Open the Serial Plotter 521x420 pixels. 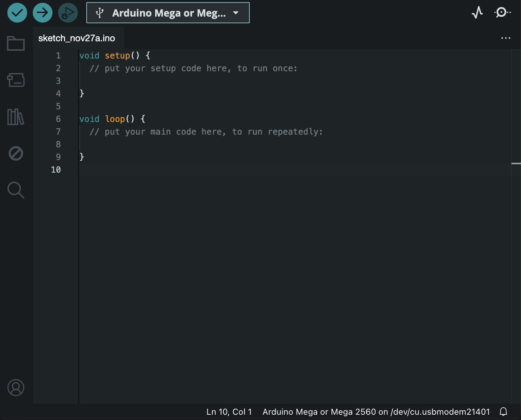(x=477, y=13)
